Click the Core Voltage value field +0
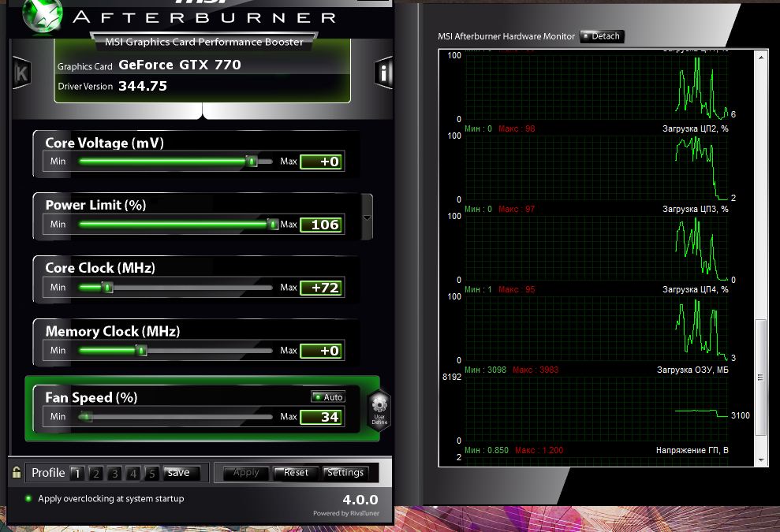The width and height of the screenshot is (780, 532). (x=322, y=162)
